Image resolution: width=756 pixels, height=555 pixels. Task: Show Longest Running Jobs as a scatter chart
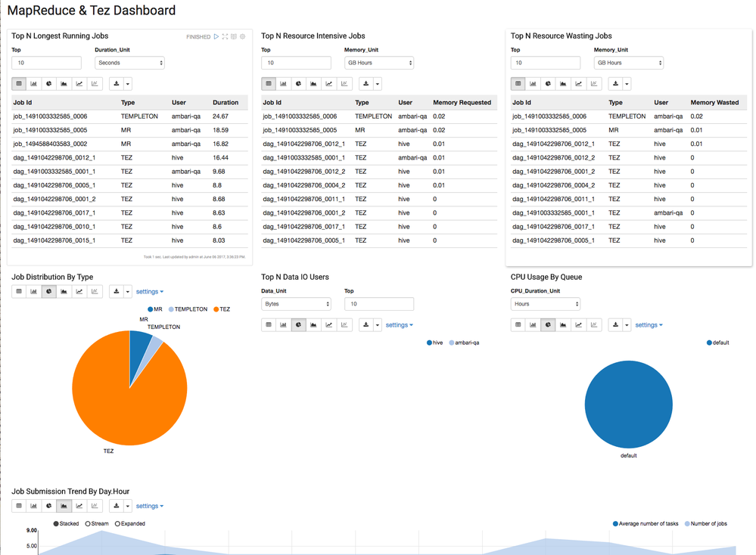tap(95, 84)
